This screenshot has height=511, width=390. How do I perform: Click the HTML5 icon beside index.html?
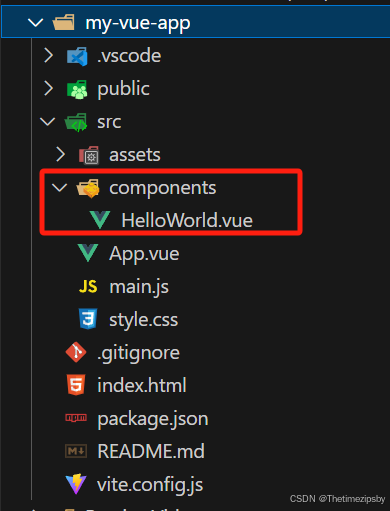76,385
